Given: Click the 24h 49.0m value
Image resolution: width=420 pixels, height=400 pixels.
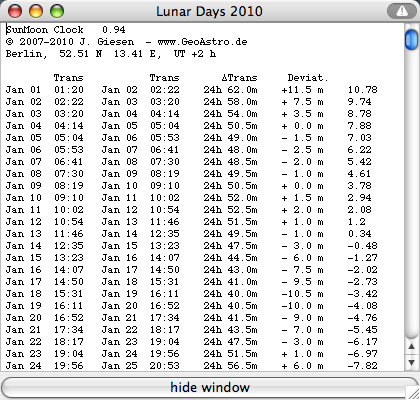Looking at the screenshot, I should pos(230,138).
